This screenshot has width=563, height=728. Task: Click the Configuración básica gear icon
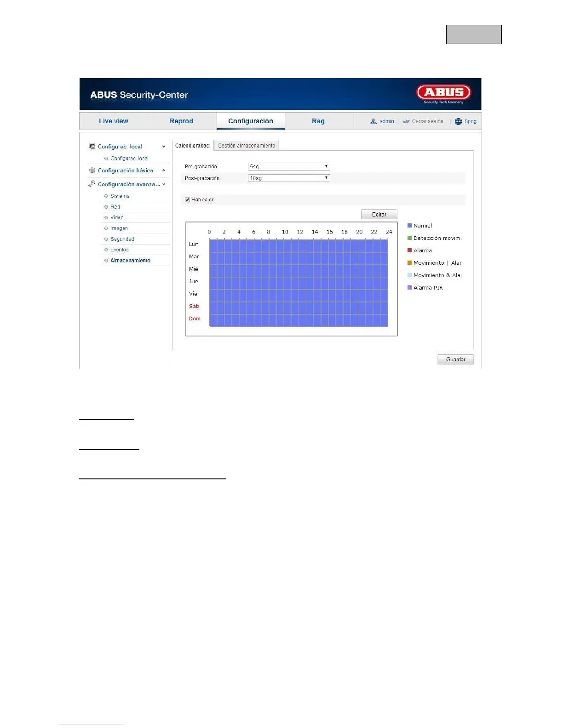tap(92, 171)
